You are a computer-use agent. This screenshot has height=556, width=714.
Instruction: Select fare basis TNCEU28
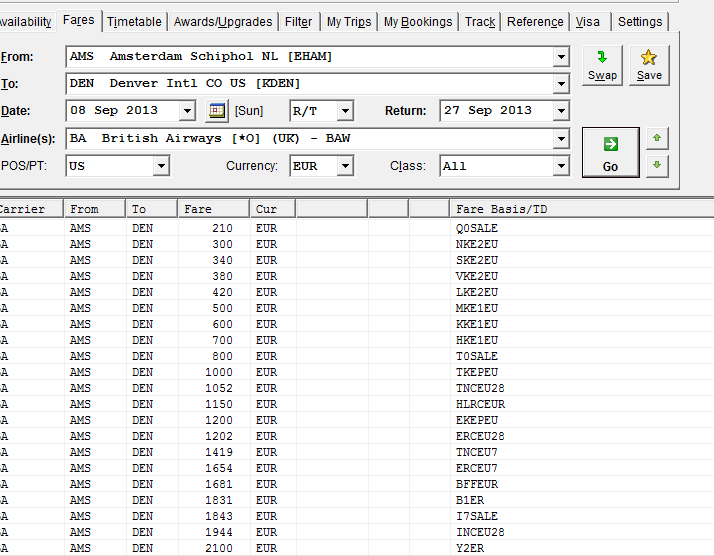click(x=480, y=388)
